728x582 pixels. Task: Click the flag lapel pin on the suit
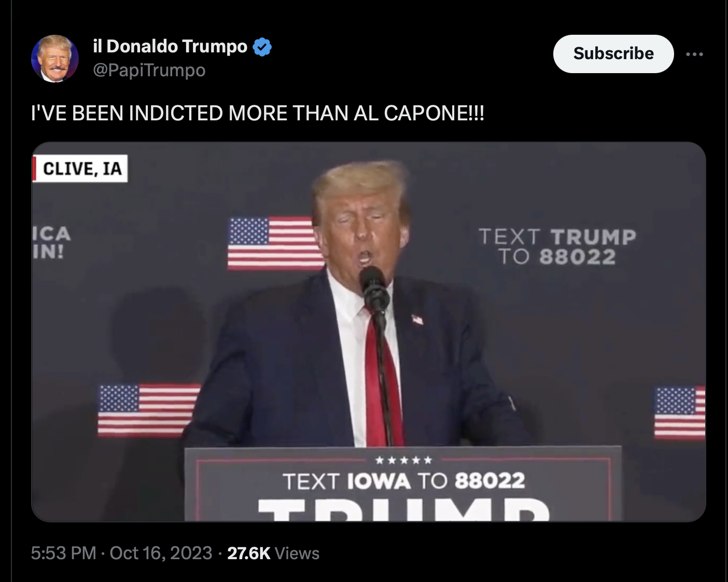tap(417, 319)
